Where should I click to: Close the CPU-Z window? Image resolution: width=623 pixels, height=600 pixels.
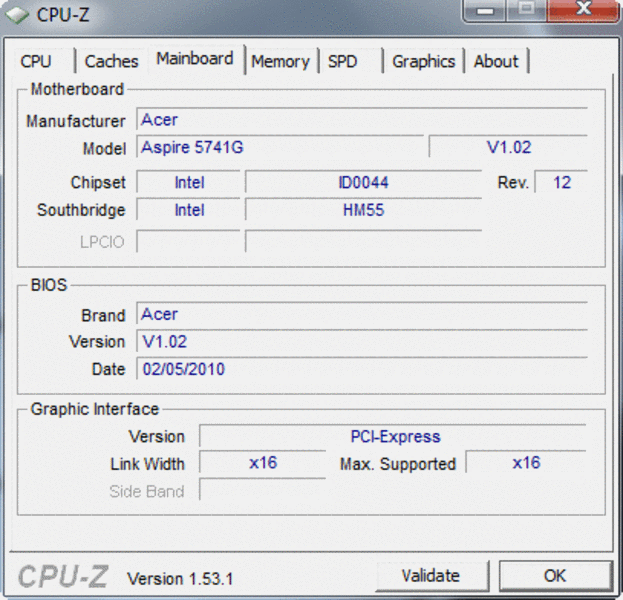(583, 10)
